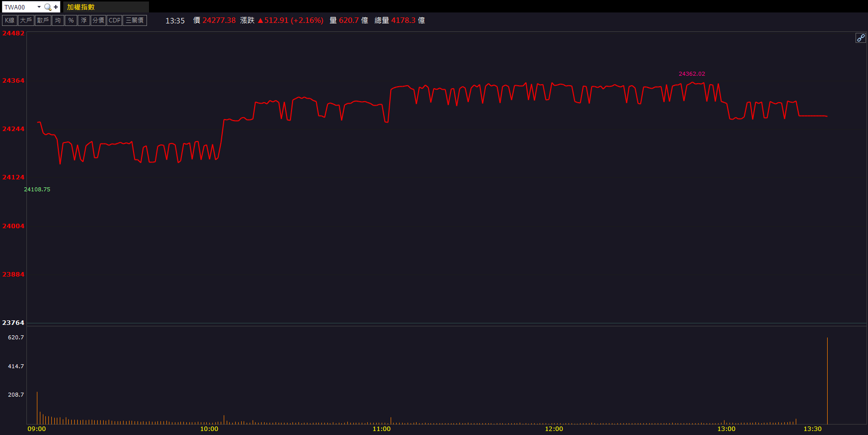The image size is (868, 435).
Task: Click the TWA00 symbol input field
Action: [19, 7]
